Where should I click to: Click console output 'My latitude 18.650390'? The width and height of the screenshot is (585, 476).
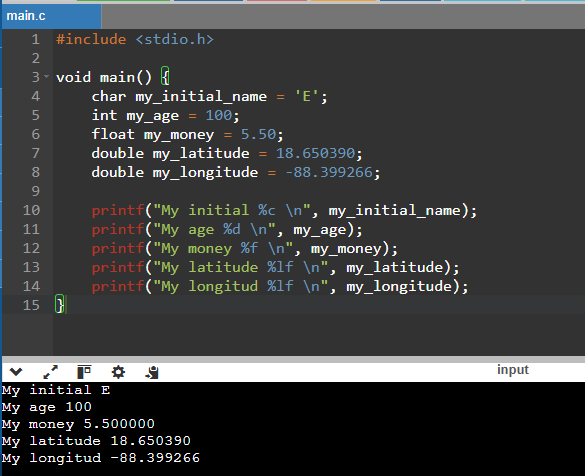[96, 441]
